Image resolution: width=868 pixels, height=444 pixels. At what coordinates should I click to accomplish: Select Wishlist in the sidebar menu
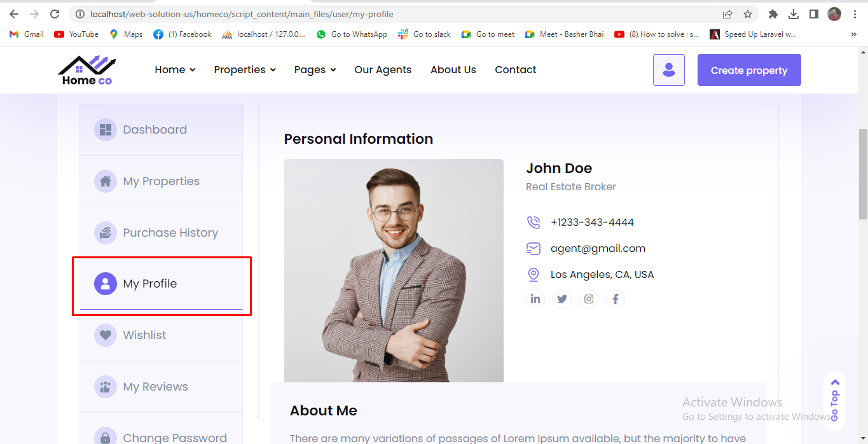[144, 335]
